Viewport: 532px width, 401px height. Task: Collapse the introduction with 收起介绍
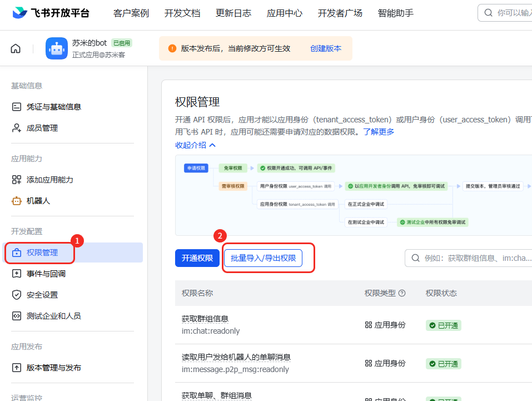click(195, 145)
